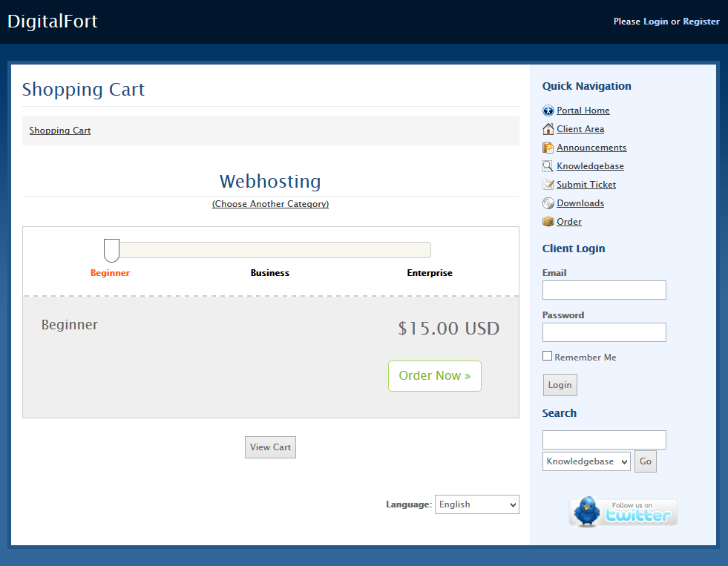Click the Announcements icon
Viewport: 728px width, 566px height.
click(x=548, y=148)
